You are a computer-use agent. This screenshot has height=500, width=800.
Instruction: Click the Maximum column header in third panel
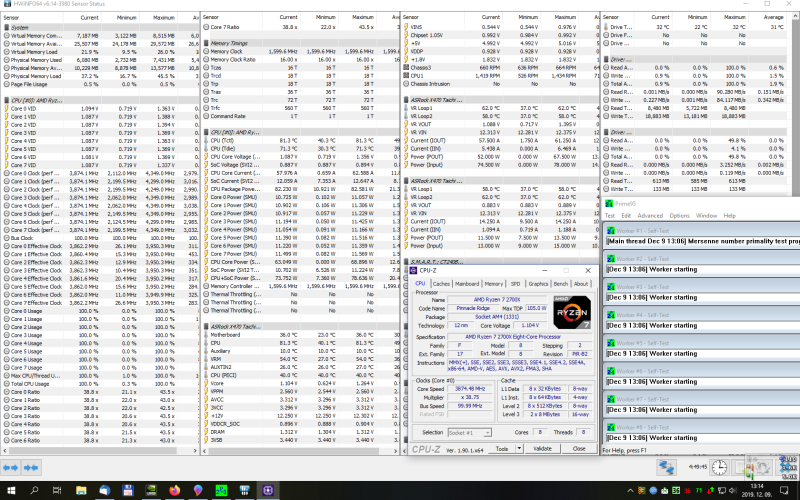point(565,17)
